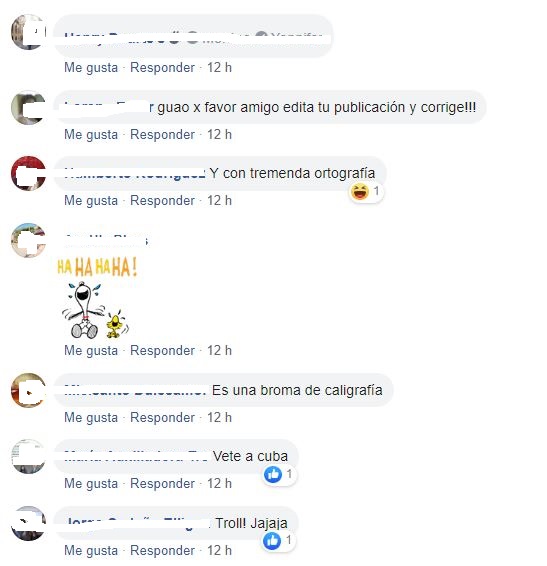Image resolution: width=547 pixels, height=566 pixels.
Task: Click the laughing reaction emoji on ortografía comment
Action: click(360, 191)
